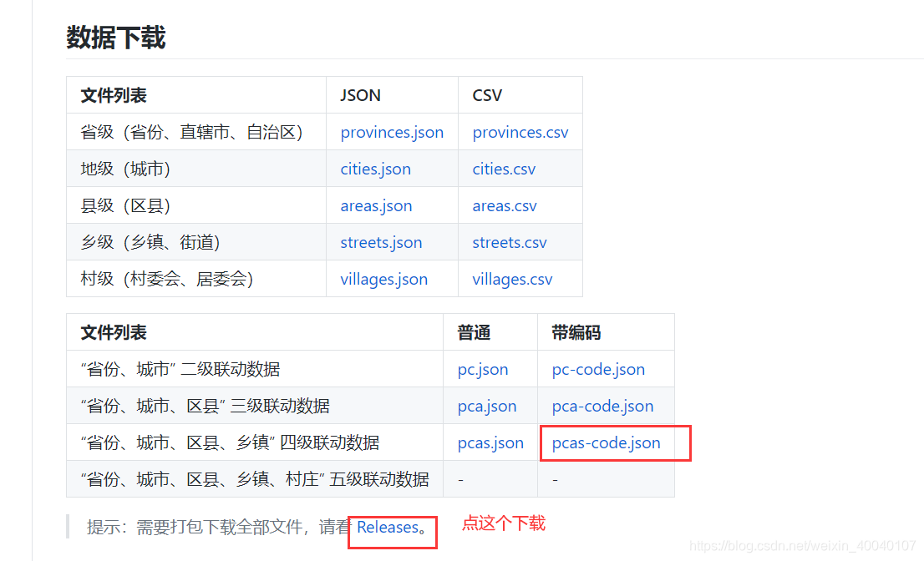Open villages.csv link
Viewport: 924px width, 561px height.
[512, 279]
